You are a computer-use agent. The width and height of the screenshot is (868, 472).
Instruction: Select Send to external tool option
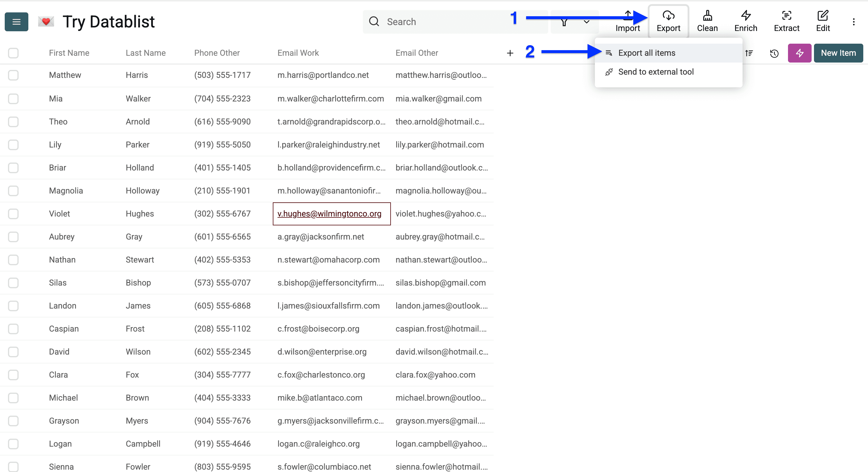656,72
